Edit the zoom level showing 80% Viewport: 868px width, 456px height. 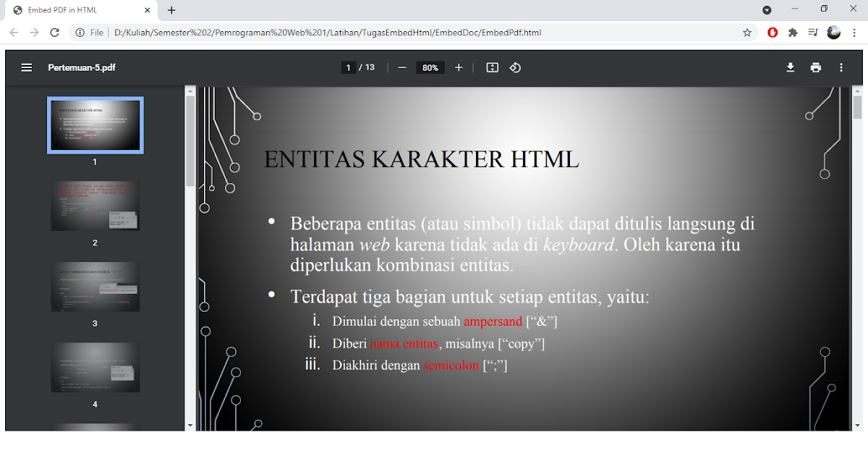coord(430,67)
